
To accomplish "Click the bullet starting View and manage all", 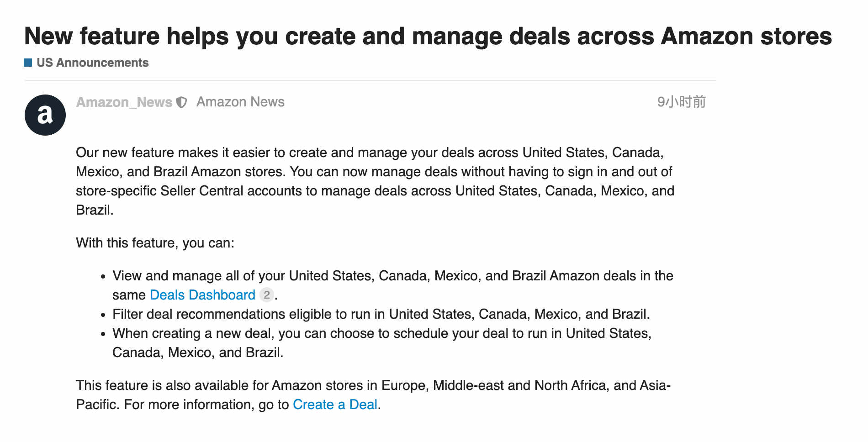I will point(393,285).
